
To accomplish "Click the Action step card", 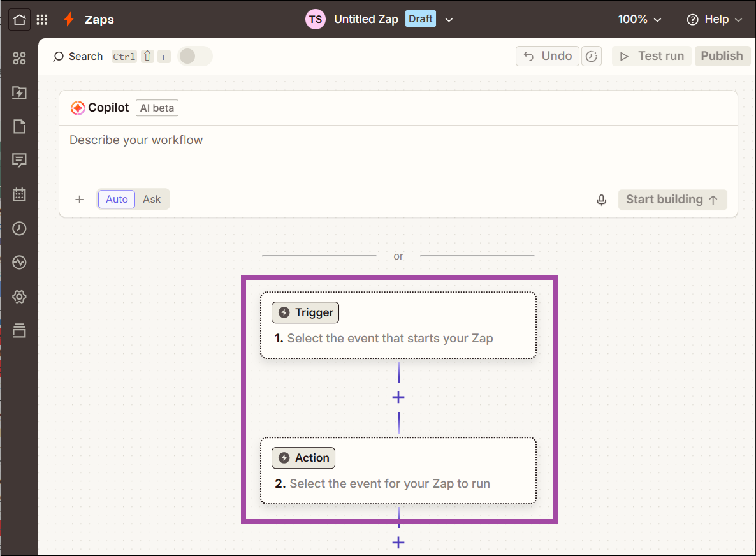I will point(398,471).
